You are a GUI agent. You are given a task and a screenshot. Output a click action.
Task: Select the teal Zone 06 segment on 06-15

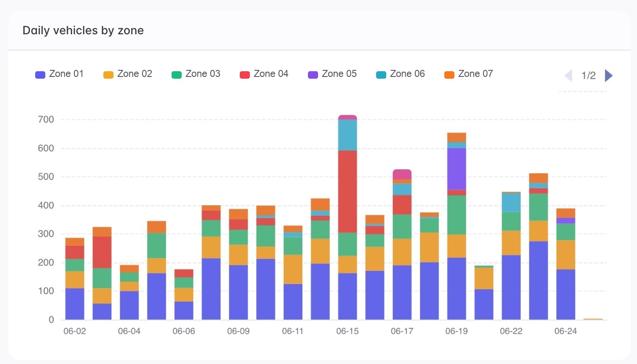tap(348, 135)
